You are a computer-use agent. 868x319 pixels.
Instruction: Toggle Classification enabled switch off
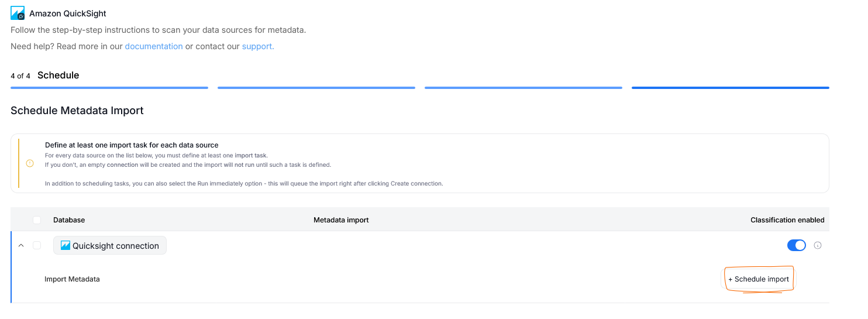point(797,245)
